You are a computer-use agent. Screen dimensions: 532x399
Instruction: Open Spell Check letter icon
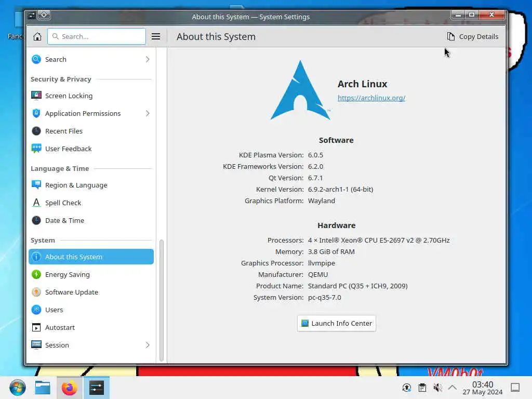(36, 203)
